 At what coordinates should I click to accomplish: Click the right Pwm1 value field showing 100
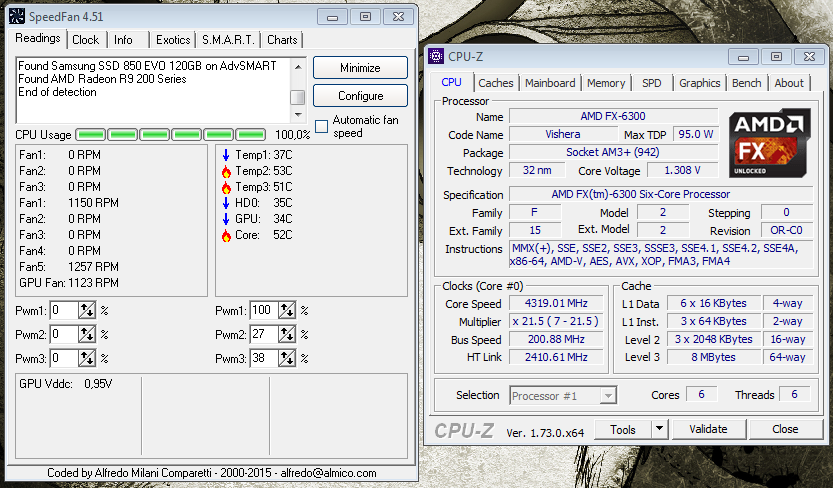tap(265, 310)
